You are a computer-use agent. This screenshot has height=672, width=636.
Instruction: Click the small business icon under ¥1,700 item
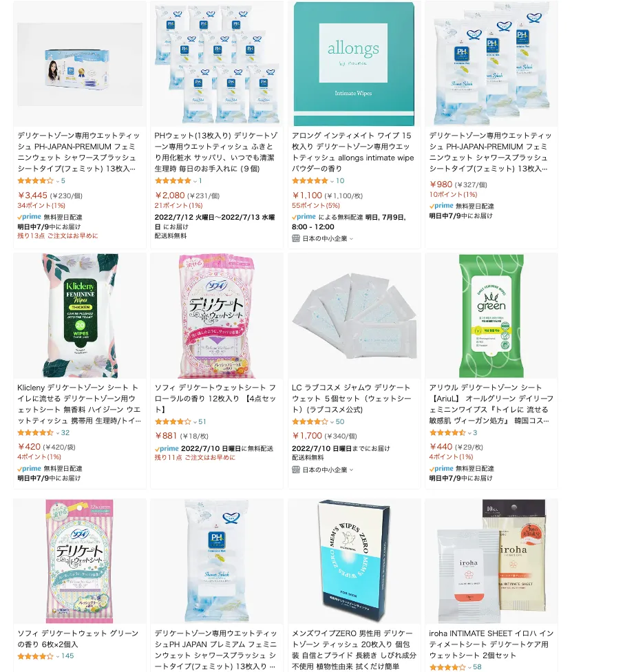click(296, 470)
